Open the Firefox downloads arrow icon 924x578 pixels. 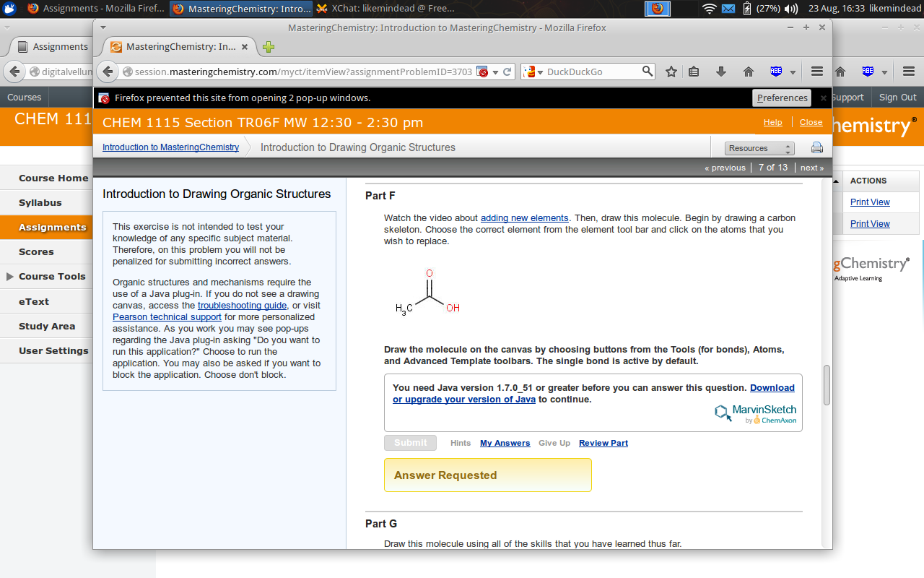tap(720, 72)
